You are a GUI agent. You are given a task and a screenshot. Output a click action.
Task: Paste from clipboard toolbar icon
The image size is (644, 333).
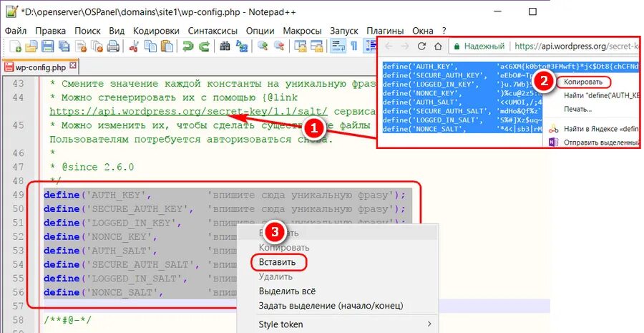click(x=167, y=46)
